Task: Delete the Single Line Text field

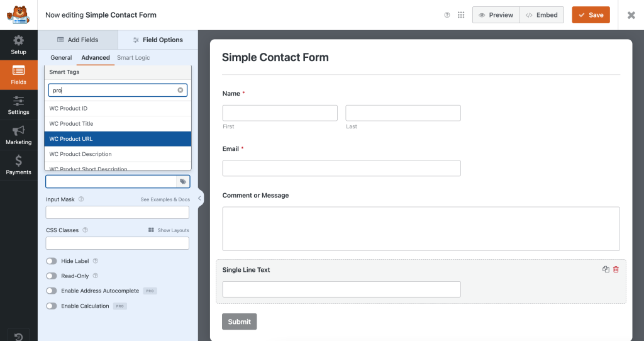Action: click(x=616, y=269)
